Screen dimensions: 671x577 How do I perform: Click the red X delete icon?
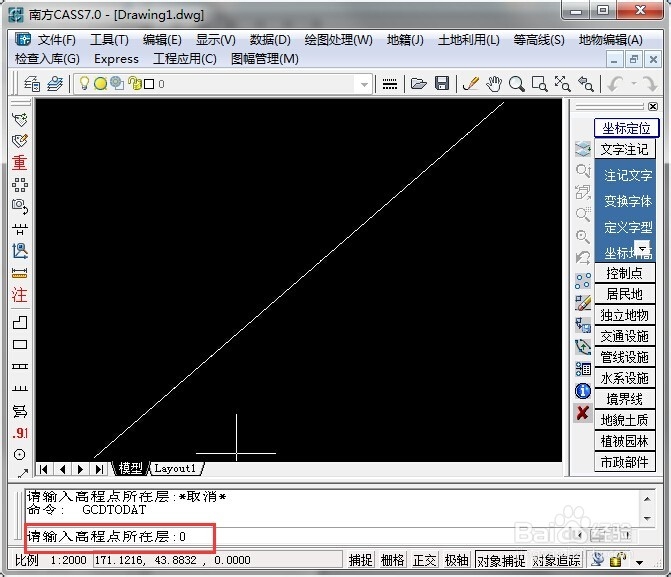tap(583, 413)
